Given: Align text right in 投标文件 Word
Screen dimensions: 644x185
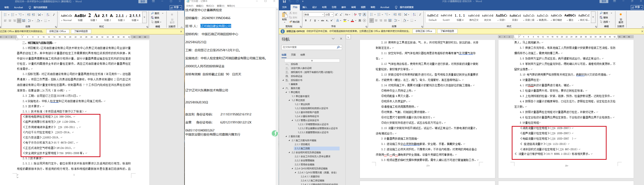Looking at the screenshot, I should click(381, 20).
